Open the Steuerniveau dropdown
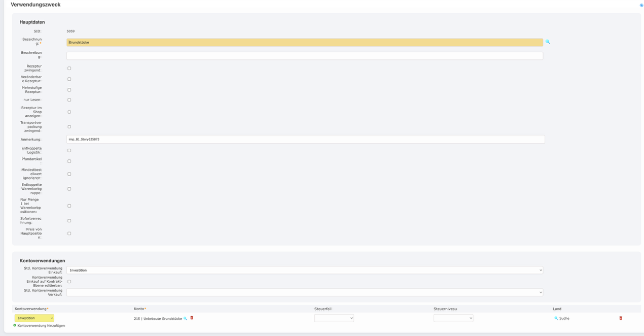Viewport: 644px width, 336px height. pyautogui.click(x=453, y=318)
